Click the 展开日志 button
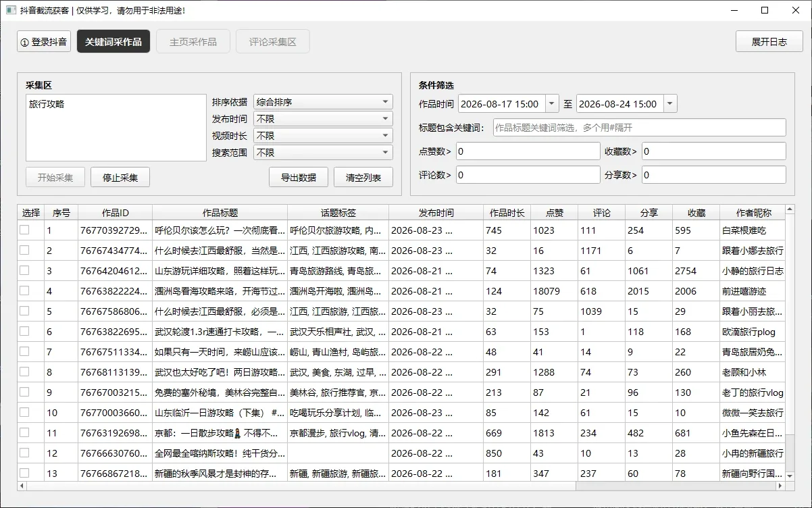Screen dimensions: 812x508 pos(769,42)
